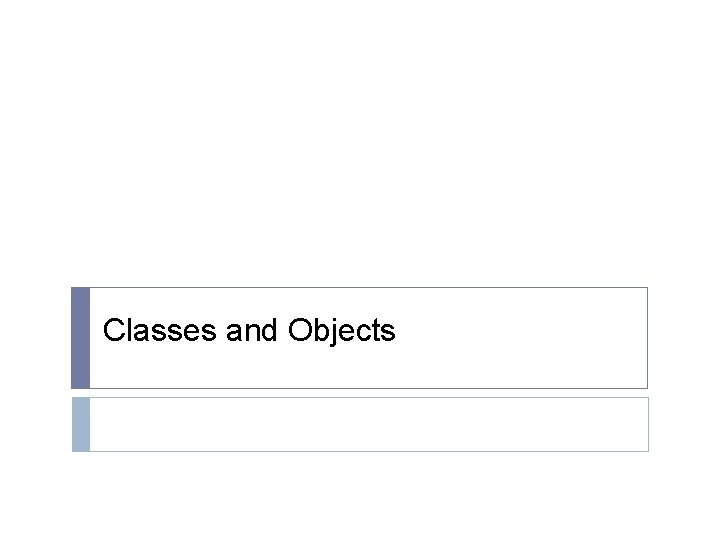Click the right edge of the title box
Screen dimensions: 720x540
pos(647,338)
